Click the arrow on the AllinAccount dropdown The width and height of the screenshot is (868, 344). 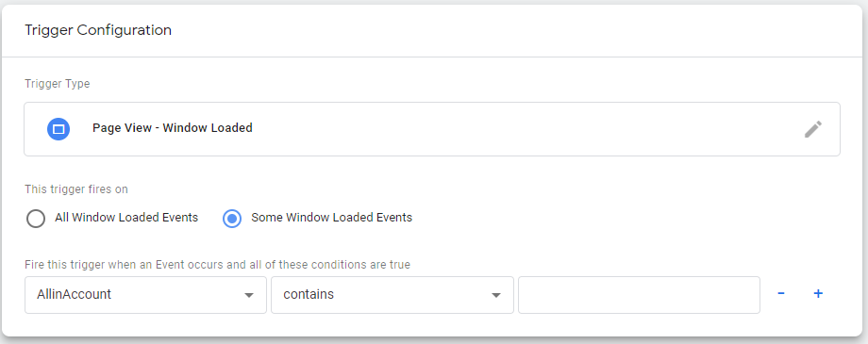click(x=249, y=295)
